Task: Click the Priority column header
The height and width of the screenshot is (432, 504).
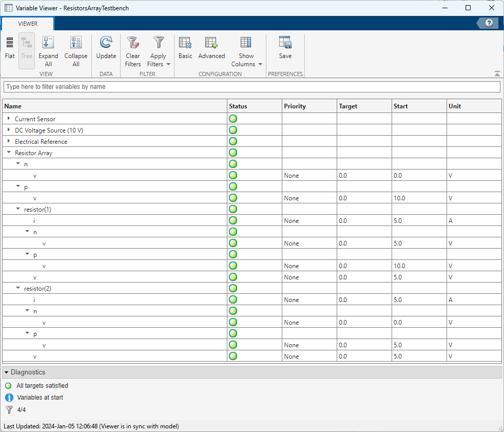Action: (309, 106)
